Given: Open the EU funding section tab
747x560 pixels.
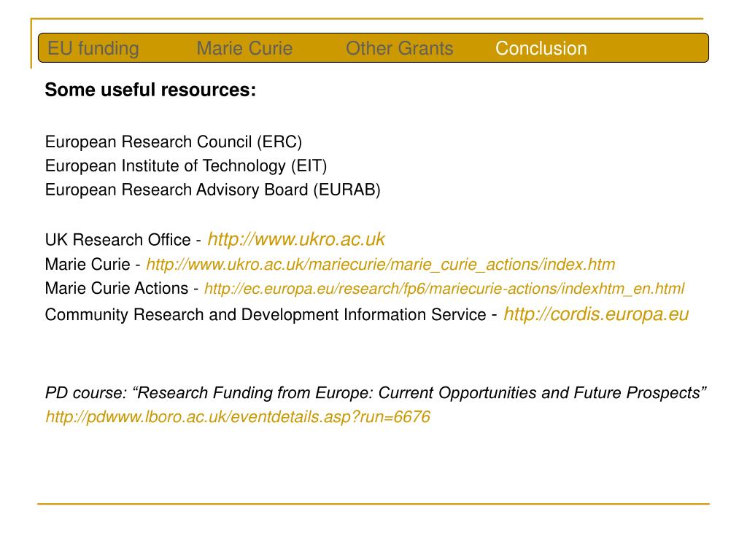Looking at the screenshot, I should coord(93,49).
